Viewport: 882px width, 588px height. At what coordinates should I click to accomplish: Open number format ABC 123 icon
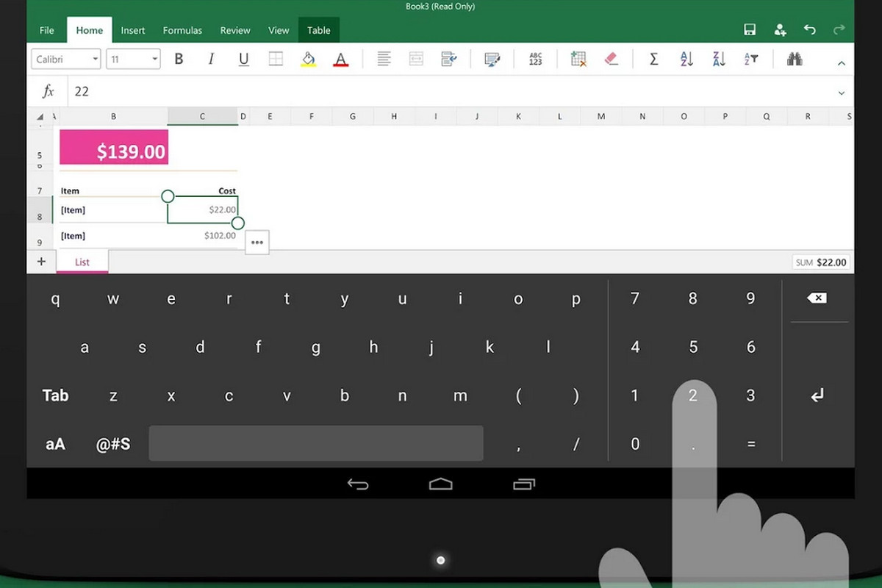(535, 60)
